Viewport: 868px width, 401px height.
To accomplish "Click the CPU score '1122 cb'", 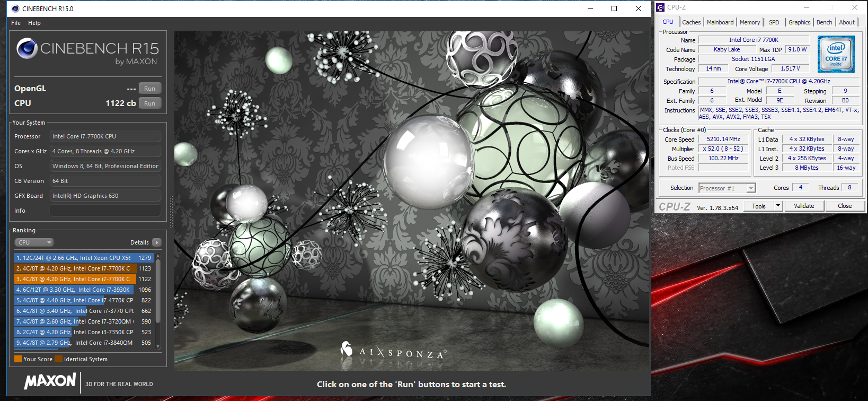I will click(x=120, y=103).
